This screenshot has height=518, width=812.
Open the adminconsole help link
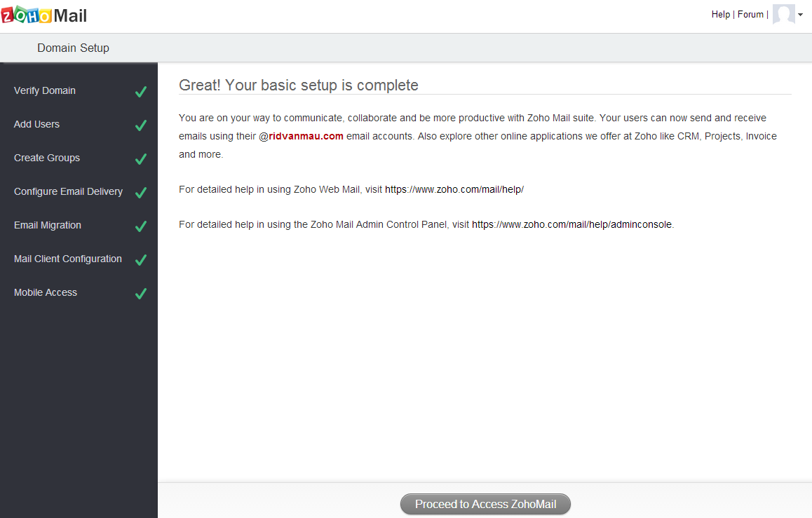pos(571,224)
